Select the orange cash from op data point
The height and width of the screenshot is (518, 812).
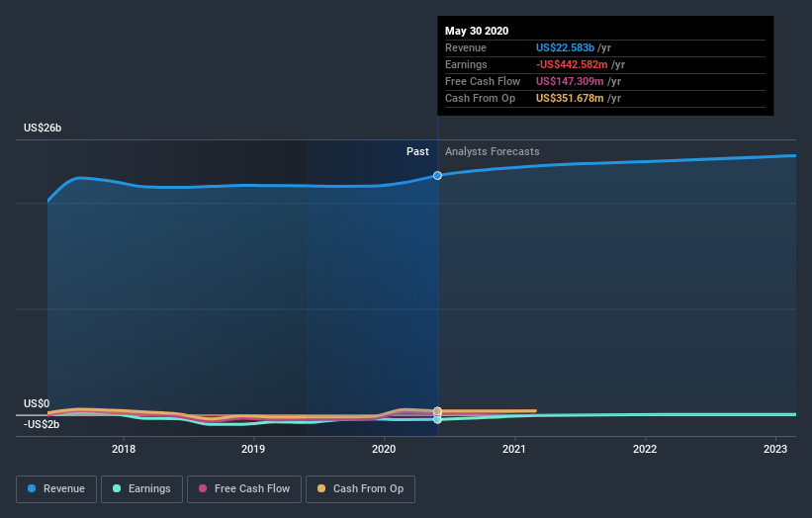(x=437, y=411)
